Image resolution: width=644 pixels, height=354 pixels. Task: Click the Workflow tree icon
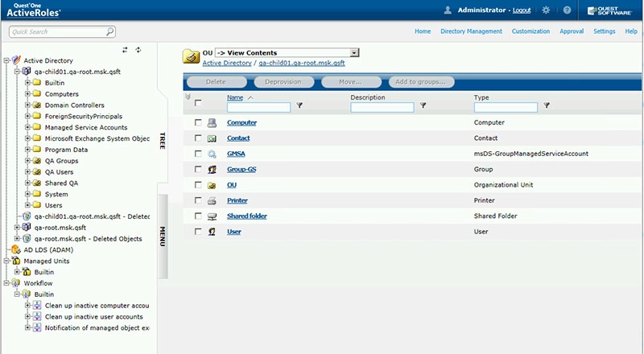click(16, 283)
